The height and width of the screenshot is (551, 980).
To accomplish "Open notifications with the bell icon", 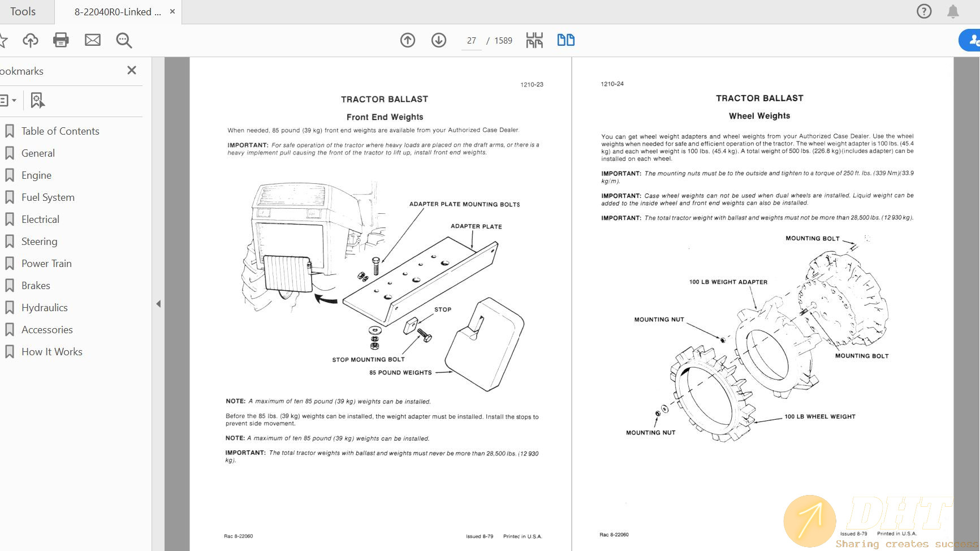I will tap(952, 11).
